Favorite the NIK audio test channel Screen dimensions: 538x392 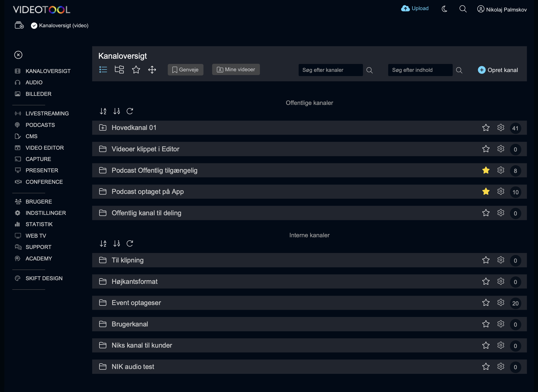point(486,367)
